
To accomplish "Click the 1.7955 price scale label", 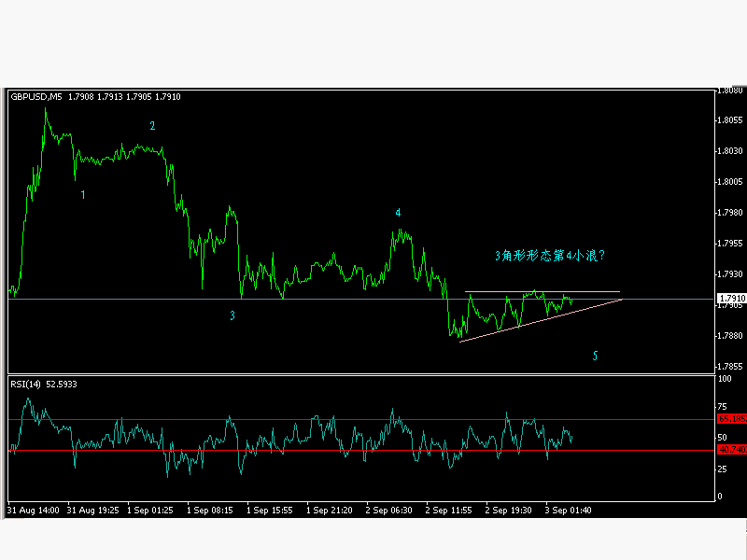I will pyautogui.click(x=730, y=244).
